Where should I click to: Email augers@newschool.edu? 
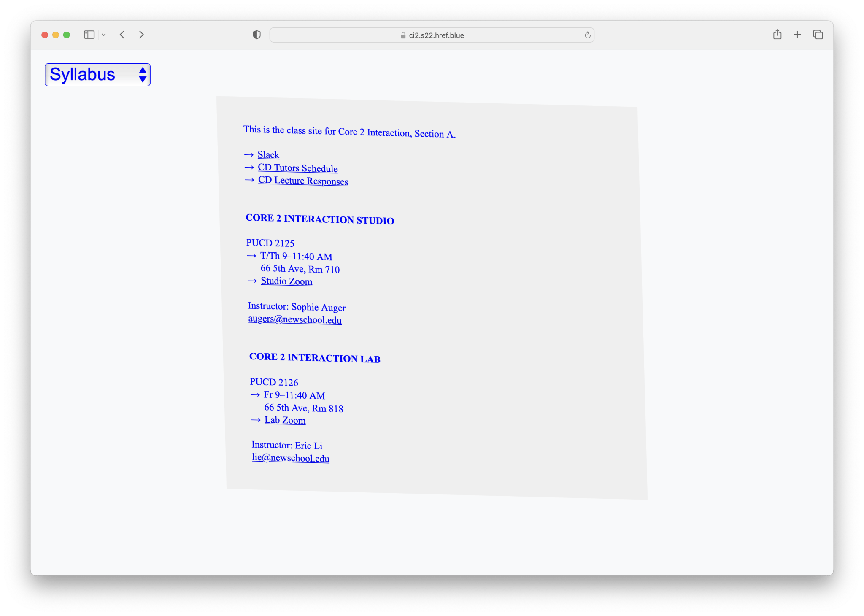click(x=295, y=319)
